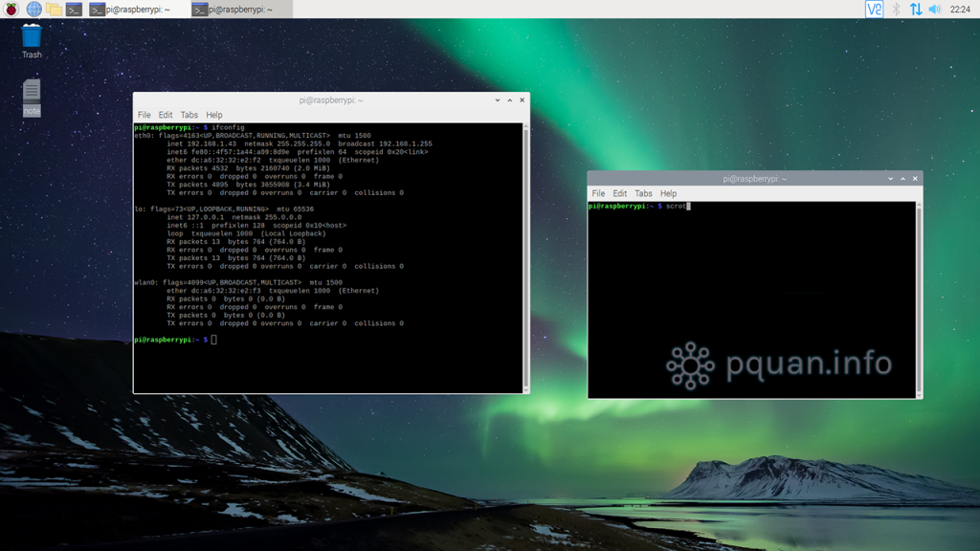Click the 'TX packets 4895' line
The image size is (980, 551).
[x=248, y=185]
